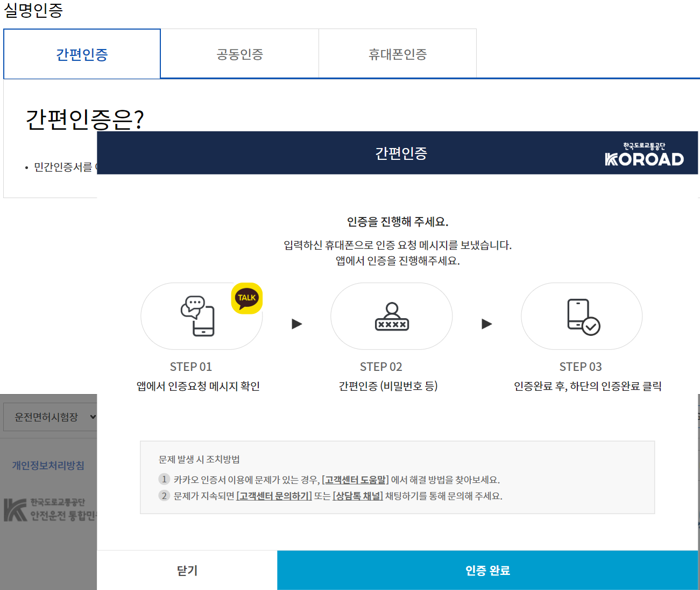
Task: Click the 닫기 button
Action: (x=187, y=570)
